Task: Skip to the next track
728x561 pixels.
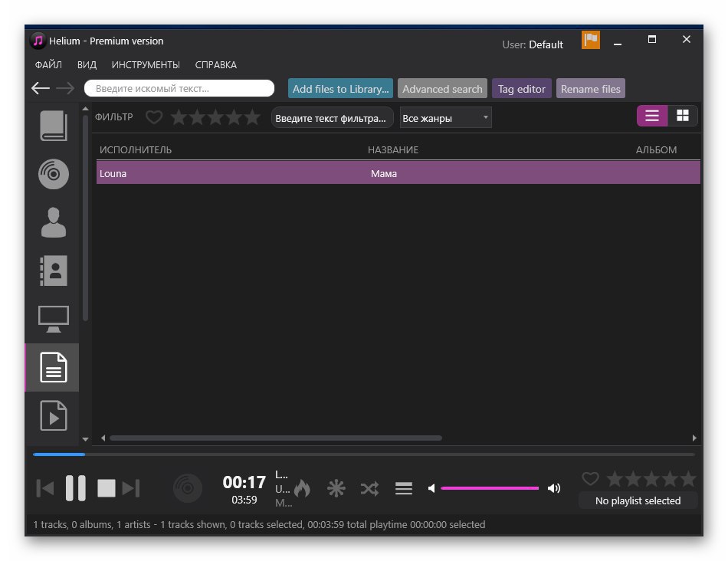Action: point(131,488)
